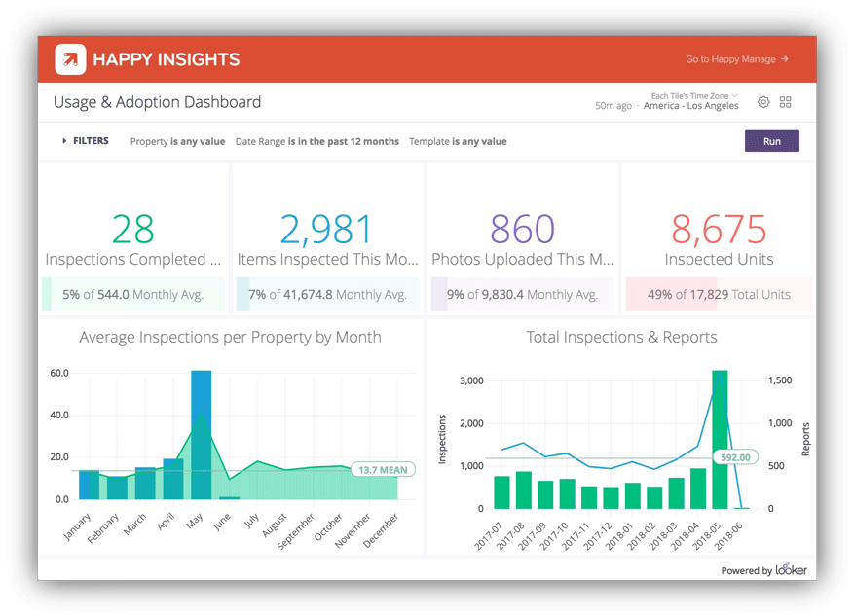This screenshot has width=854, height=616.
Task: Click the Inspected Units tile label
Action: (x=719, y=260)
